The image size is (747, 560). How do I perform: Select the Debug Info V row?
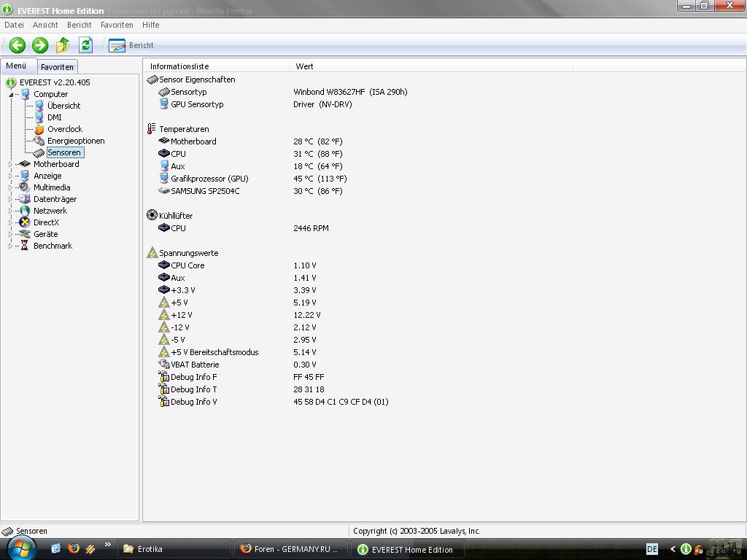tap(274, 402)
